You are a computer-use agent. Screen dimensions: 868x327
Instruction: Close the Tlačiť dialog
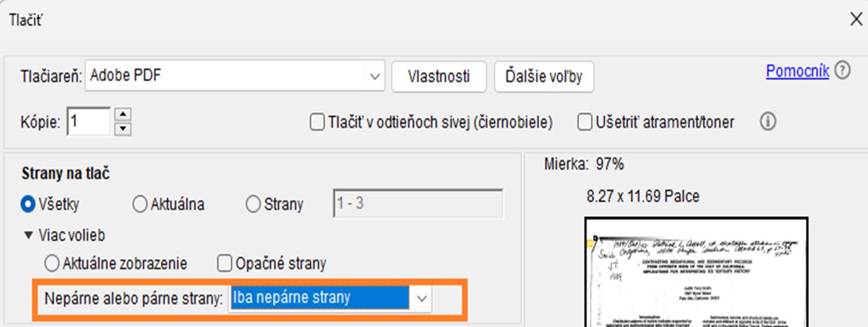pos(856,19)
